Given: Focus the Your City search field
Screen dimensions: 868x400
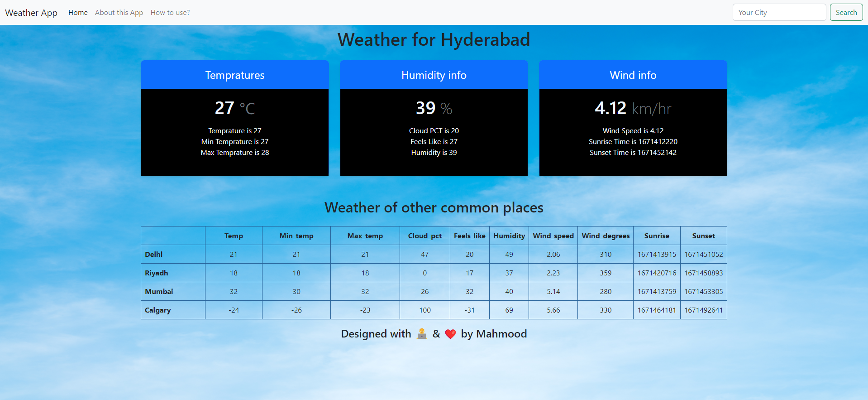Looking at the screenshot, I should pyautogui.click(x=779, y=13).
